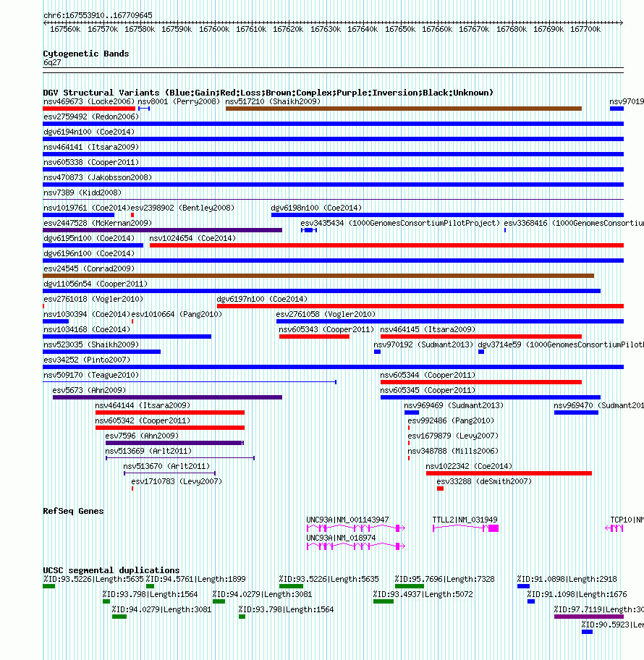Click blue bar under nsv523035 (Shaikh2009)
The height and width of the screenshot is (660, 644).
[102, 352]
